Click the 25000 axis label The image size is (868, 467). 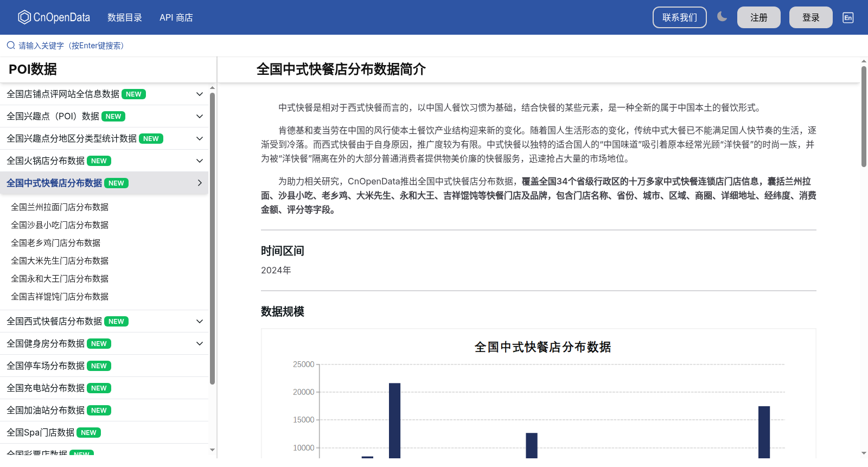click(x=304, y=364)
